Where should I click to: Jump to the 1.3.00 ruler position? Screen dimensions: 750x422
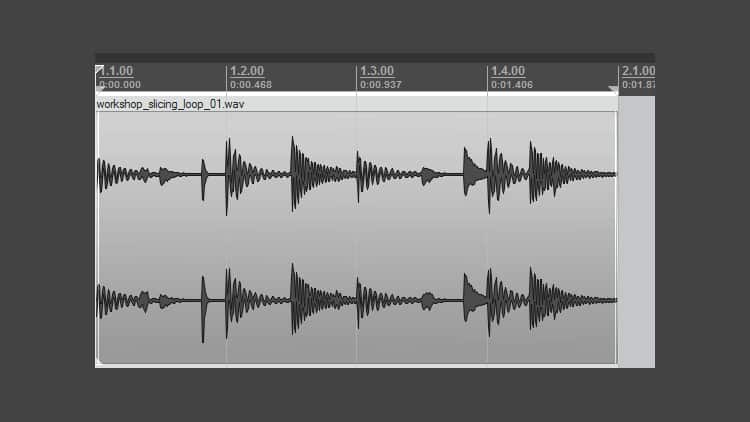[376, 71]
